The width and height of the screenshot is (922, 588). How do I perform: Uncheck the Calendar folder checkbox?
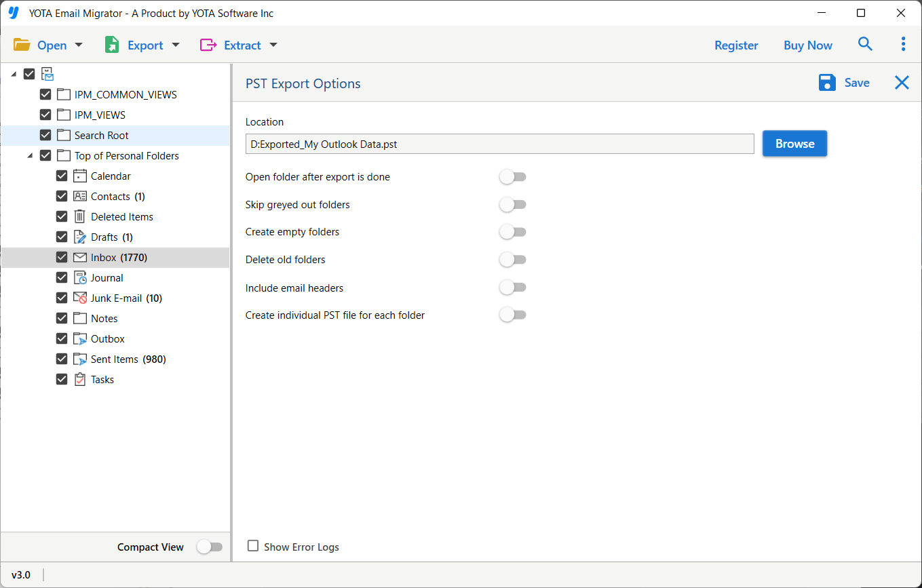coord(62,176)
